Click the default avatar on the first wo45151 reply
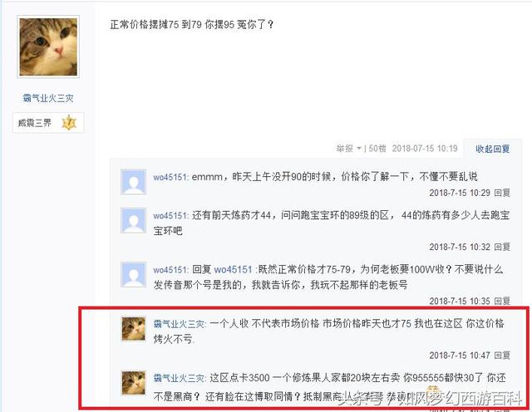This screenshot has height=412, width=532. coord(134,182)
